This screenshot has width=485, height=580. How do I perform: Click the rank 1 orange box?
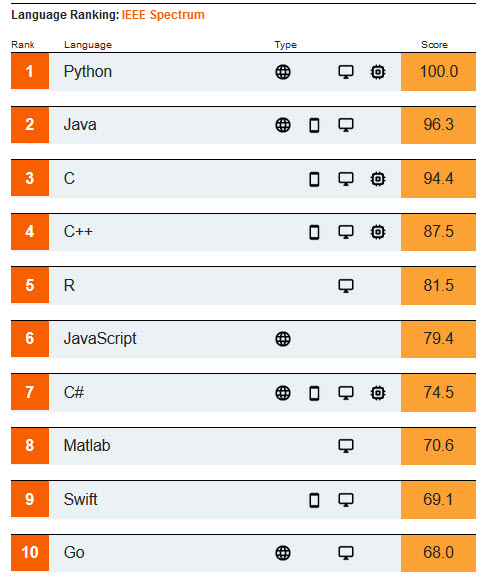coord(30,71)
